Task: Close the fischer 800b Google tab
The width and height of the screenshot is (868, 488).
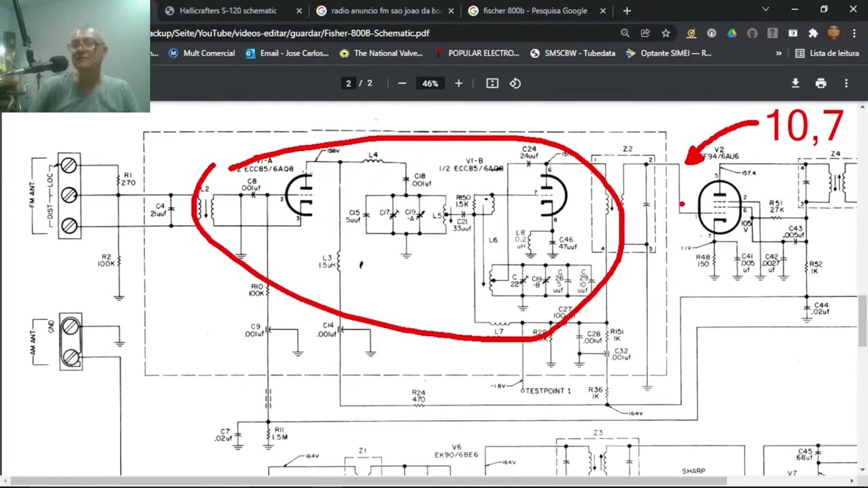Action: pyautogui.click(x=602, y=11)
